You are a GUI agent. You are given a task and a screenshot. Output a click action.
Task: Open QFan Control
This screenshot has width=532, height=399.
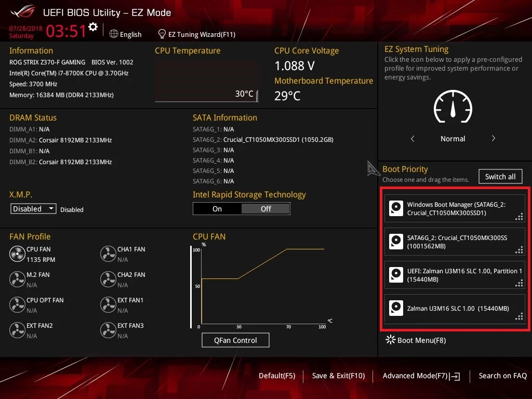[x=235, y=340]
